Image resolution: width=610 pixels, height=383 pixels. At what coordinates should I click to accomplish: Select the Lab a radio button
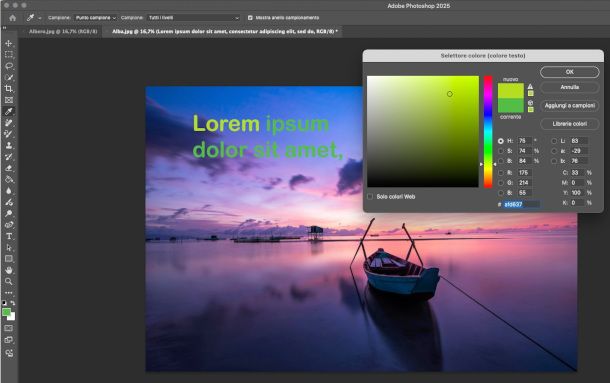pos(554,151)
